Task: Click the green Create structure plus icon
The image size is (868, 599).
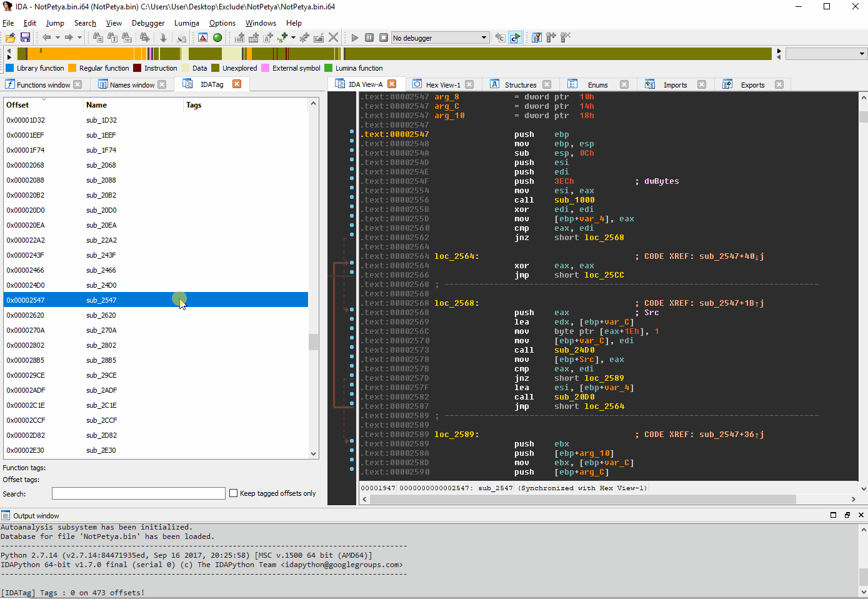Action: pyautogui.click(x=283, y=38)
